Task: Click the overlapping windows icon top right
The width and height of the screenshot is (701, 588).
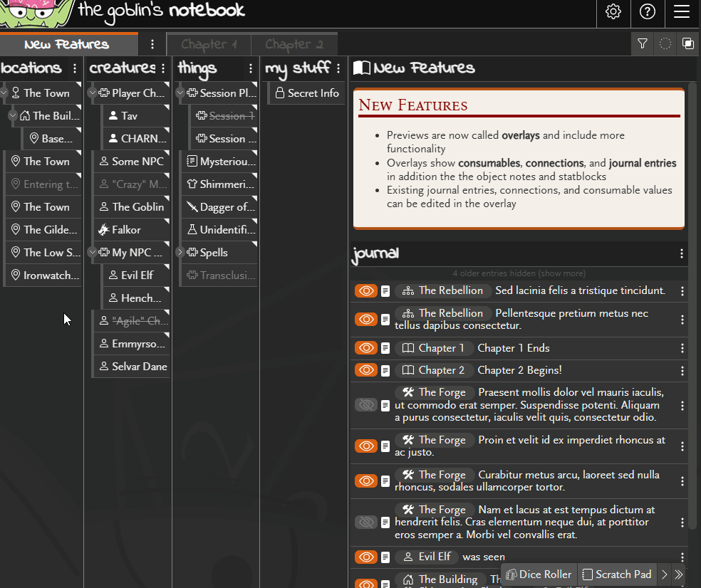Action: coord(688,44)
